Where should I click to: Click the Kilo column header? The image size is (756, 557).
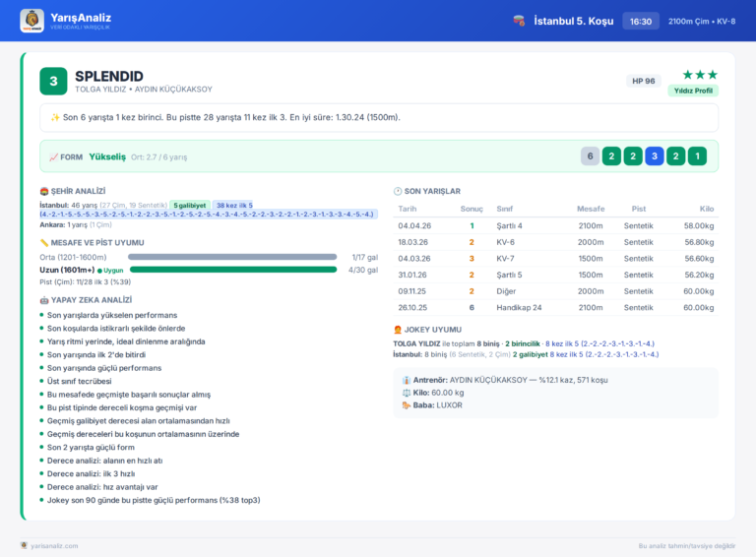[707, 209]
